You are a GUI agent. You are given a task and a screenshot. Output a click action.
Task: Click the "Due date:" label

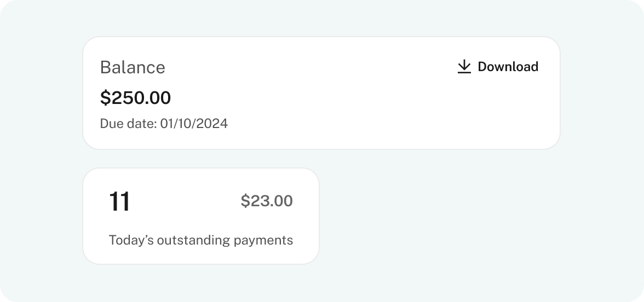click(128, 124)
